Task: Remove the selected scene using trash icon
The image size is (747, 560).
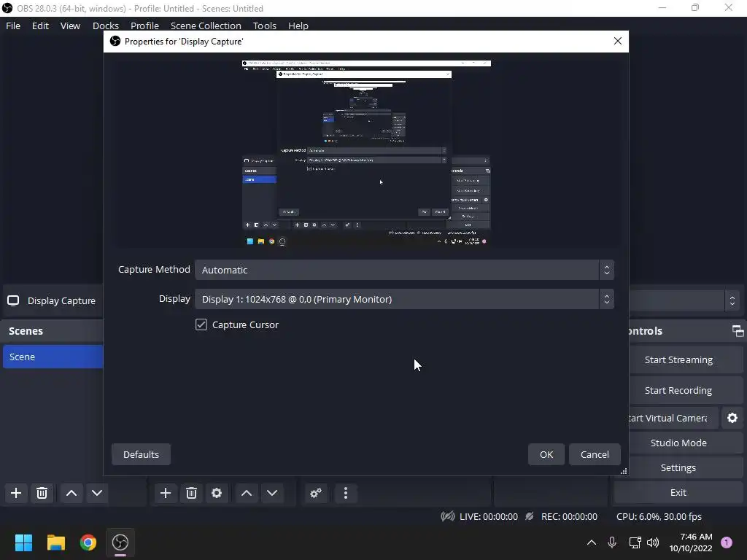Action: [x=42, y=493]
